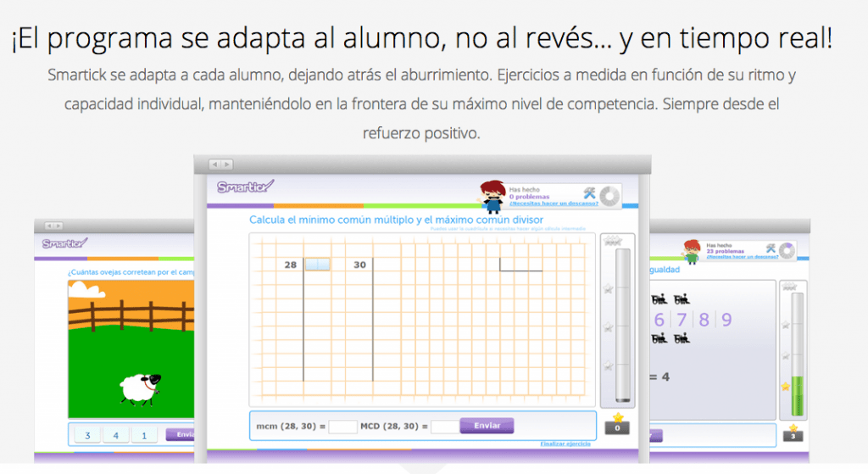Open tools icon in center window header

[589, 193]
